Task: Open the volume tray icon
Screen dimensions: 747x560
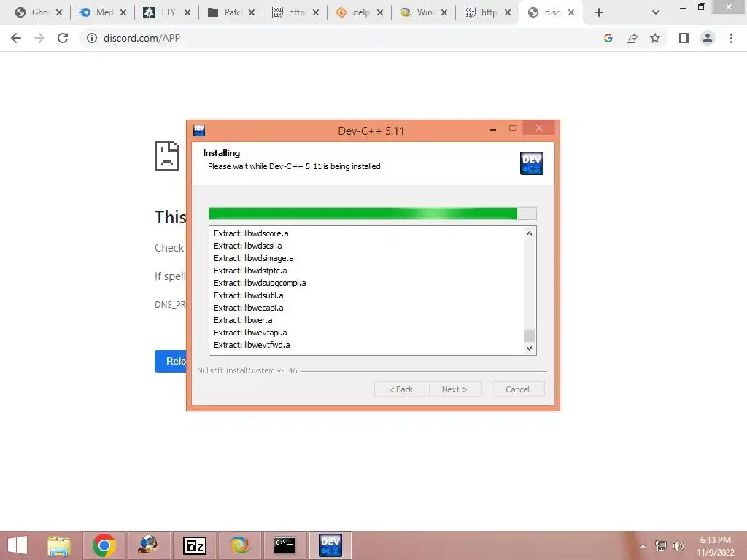Action: point(678,545)
